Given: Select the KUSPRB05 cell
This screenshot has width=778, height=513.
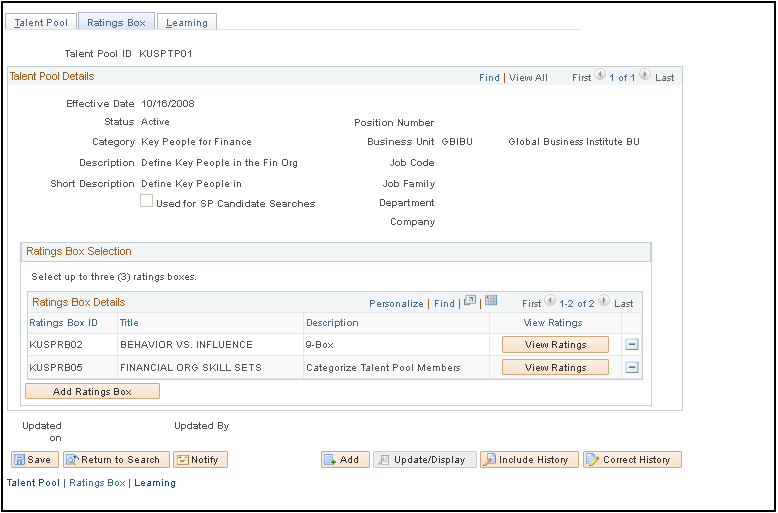Looking at the screenshot, I should tap(56, 368).
